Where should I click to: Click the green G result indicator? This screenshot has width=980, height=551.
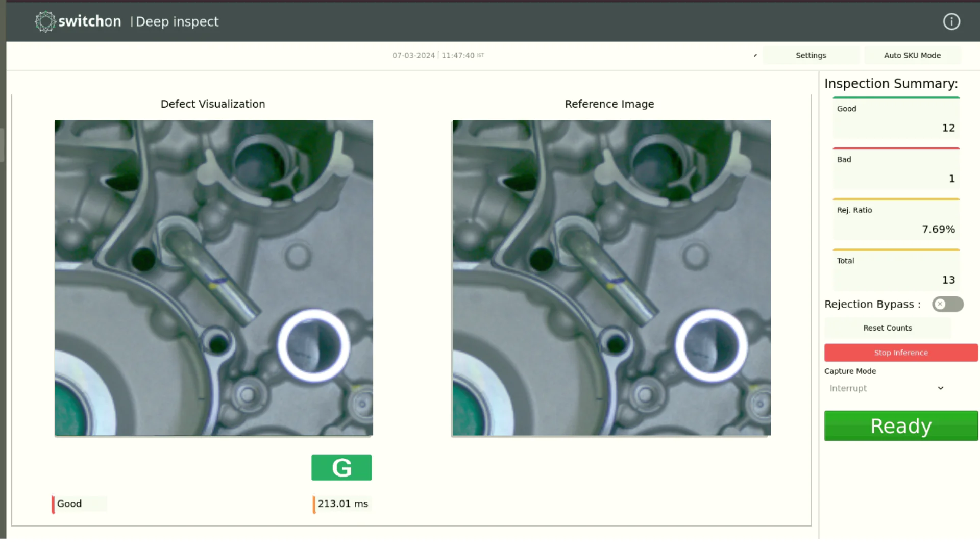point(341,467)
